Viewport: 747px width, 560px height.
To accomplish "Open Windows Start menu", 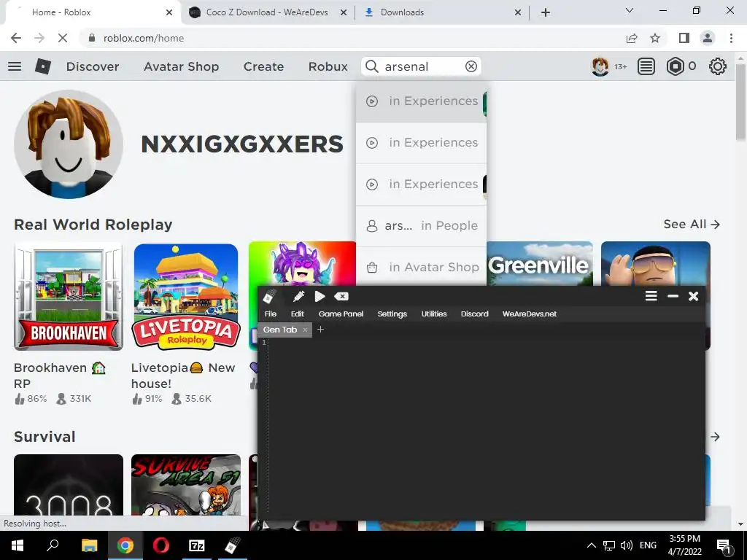I will [x=18, y=545].
